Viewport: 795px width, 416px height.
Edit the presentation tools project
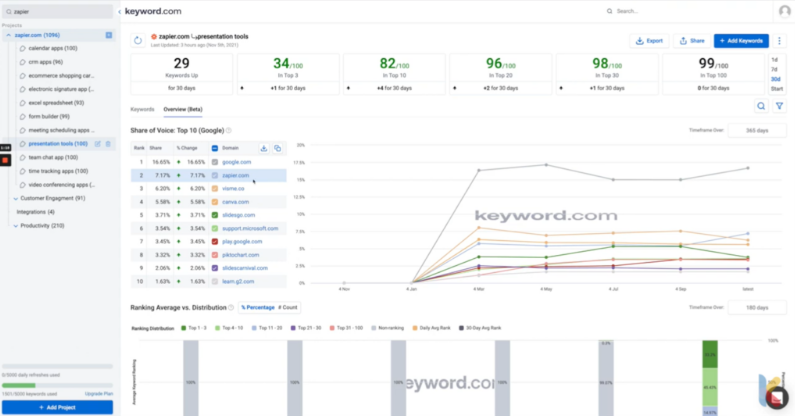(x=98, y=144)
